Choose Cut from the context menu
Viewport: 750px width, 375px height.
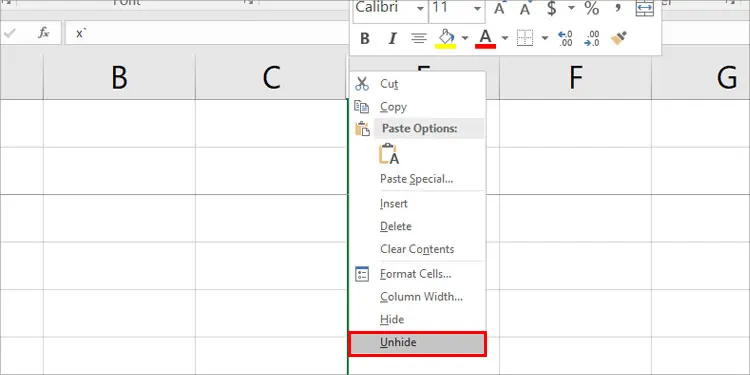(418, 84)
